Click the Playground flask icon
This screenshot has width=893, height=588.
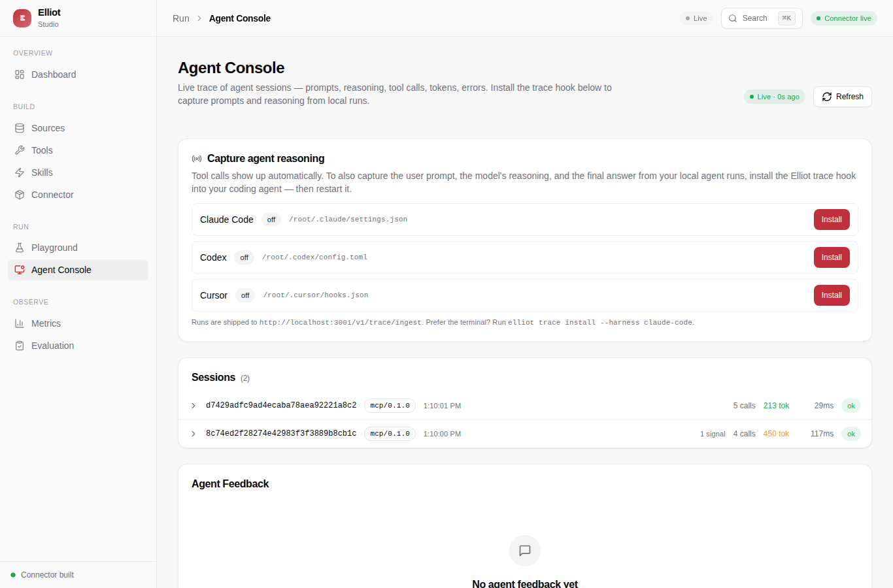point(20,248)
